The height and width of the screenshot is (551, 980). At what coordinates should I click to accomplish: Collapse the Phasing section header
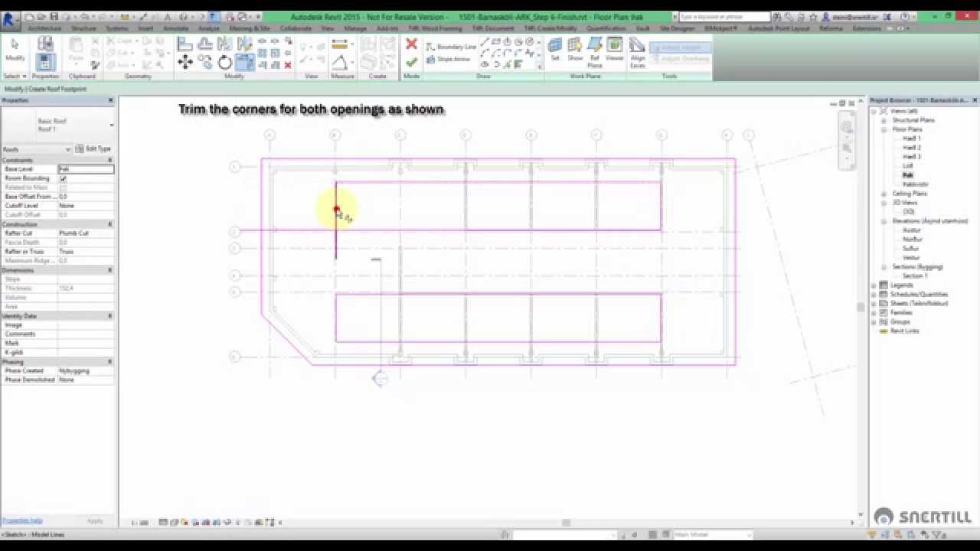point(57,362)
